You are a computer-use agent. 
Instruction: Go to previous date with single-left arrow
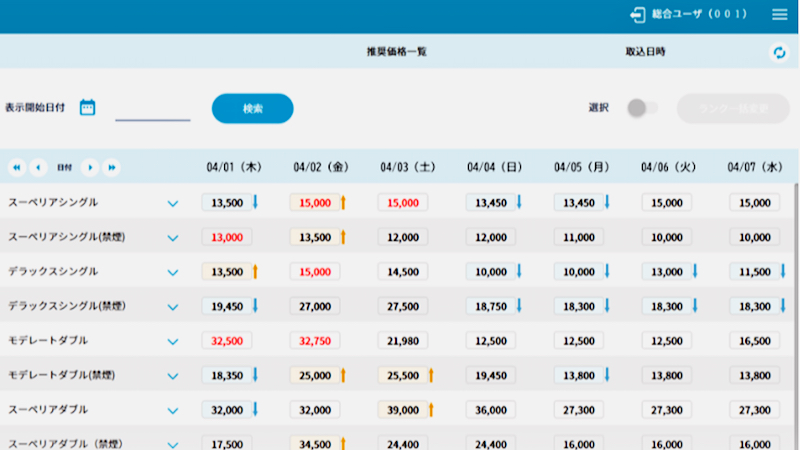coord(39,167)
